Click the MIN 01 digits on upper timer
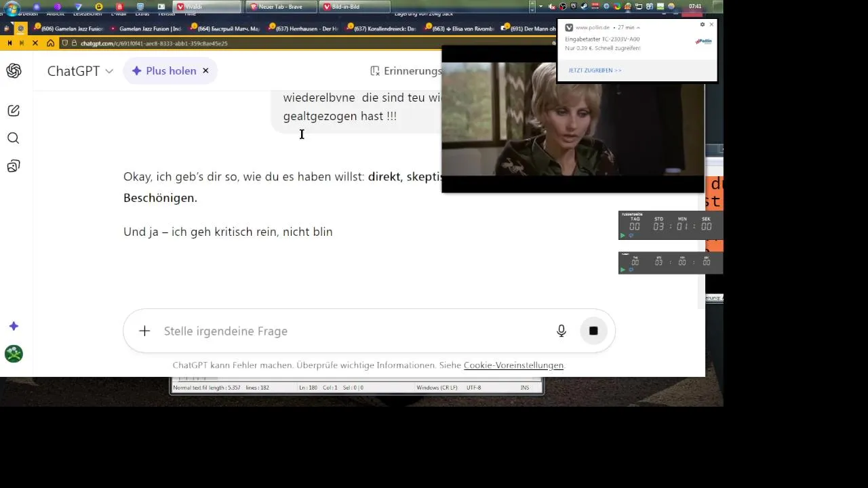The width and height of the screenshot is (868, 488). tap(682, 226)
